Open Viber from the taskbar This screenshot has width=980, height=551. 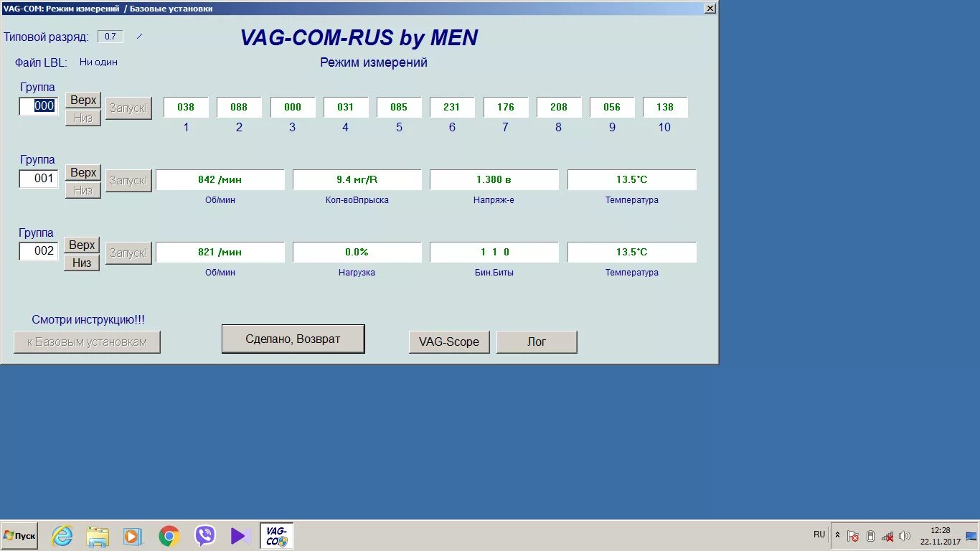[204, 536]
